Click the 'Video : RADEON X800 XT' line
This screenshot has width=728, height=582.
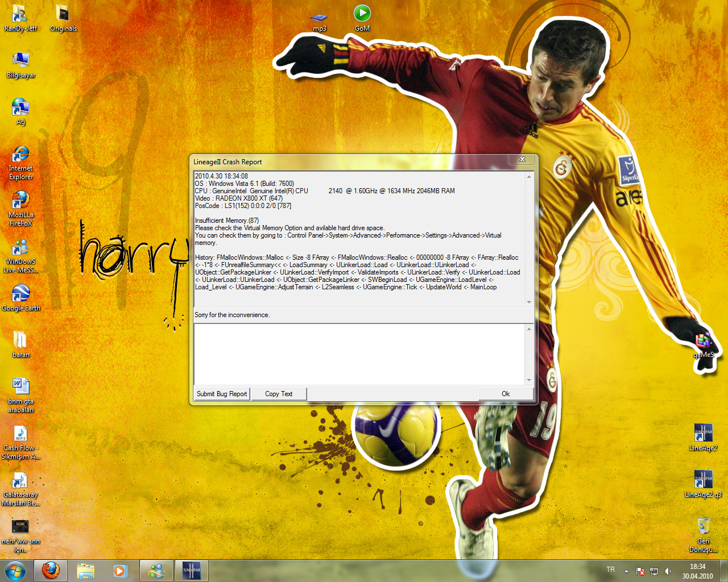point(239,198)
